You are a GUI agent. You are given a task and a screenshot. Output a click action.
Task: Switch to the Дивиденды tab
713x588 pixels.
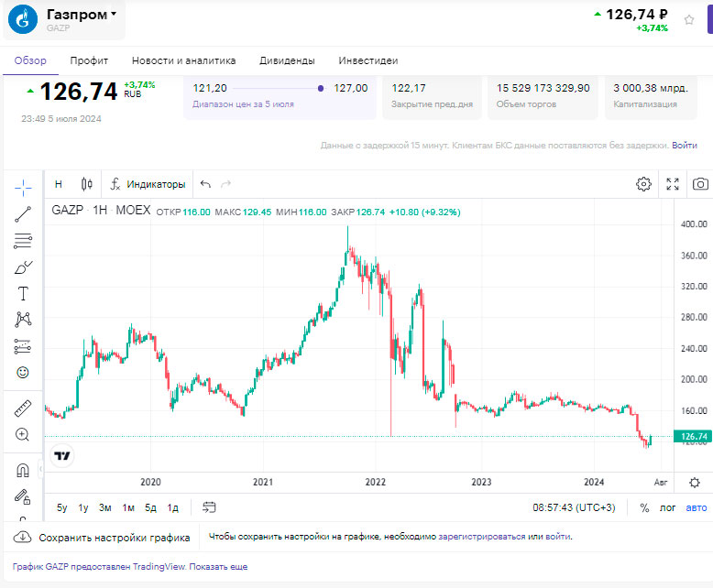(x=287, y=60)
